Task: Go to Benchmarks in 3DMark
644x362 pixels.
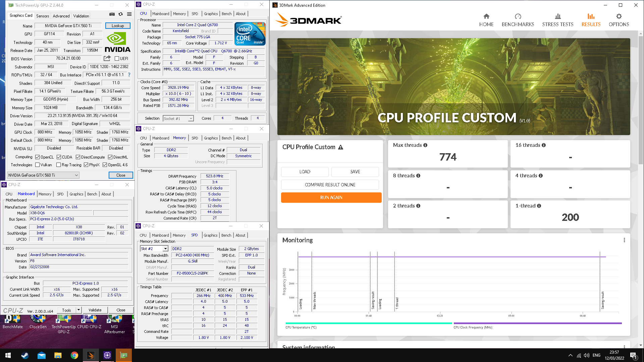Action: [518, 20]
